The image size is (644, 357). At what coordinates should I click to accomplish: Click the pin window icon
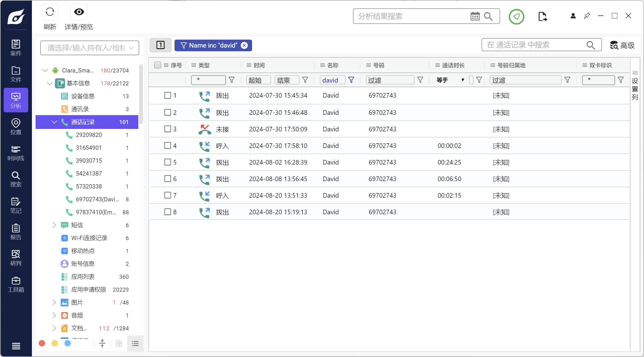click(x=587, y=16)
